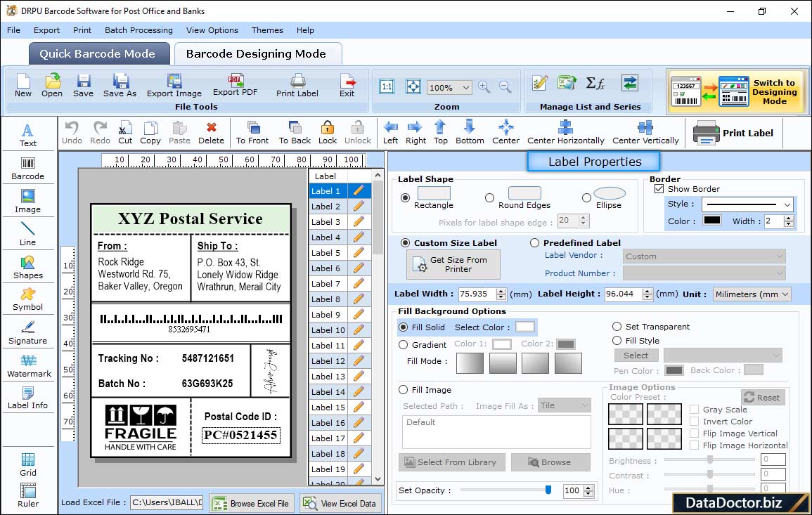812x515 pixels.
Task: Delete the selected object
Action: pyautogui.click(x=212, y=133)
